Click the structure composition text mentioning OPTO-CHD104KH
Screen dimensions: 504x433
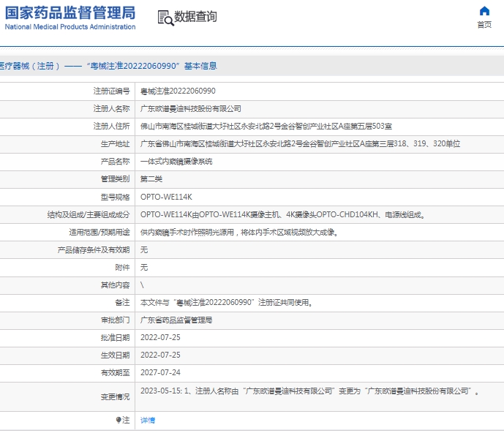(282, 214)
